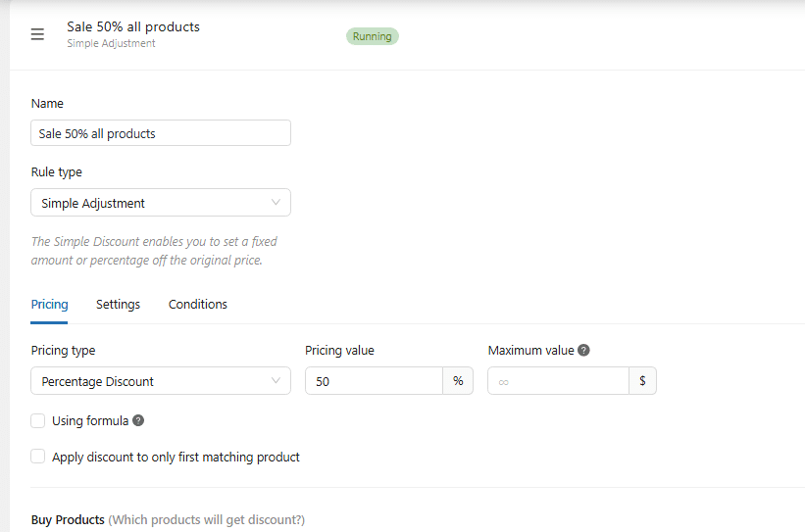The image size is (805, 532).
Task: Open the Rule type dropdown
Action: (x=160, y=203)
